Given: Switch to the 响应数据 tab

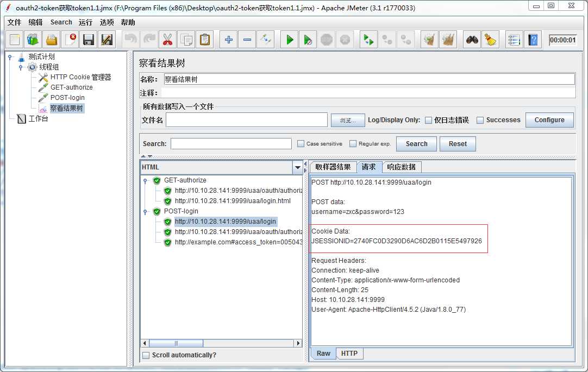Looking at the screenshot, I should (x=401, y=167).
